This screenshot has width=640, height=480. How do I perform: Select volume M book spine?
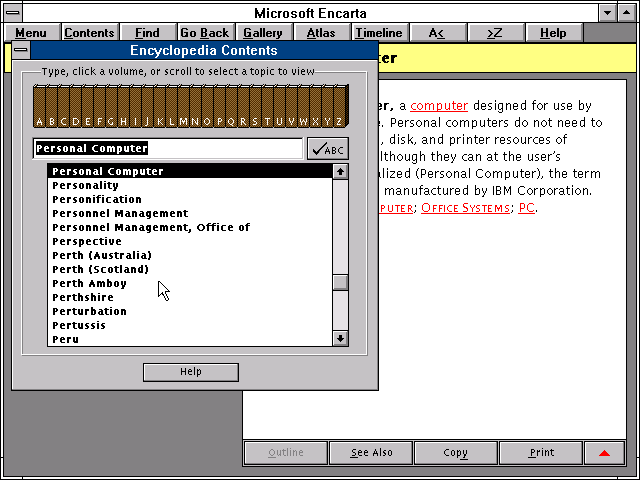tap(184, 107)
